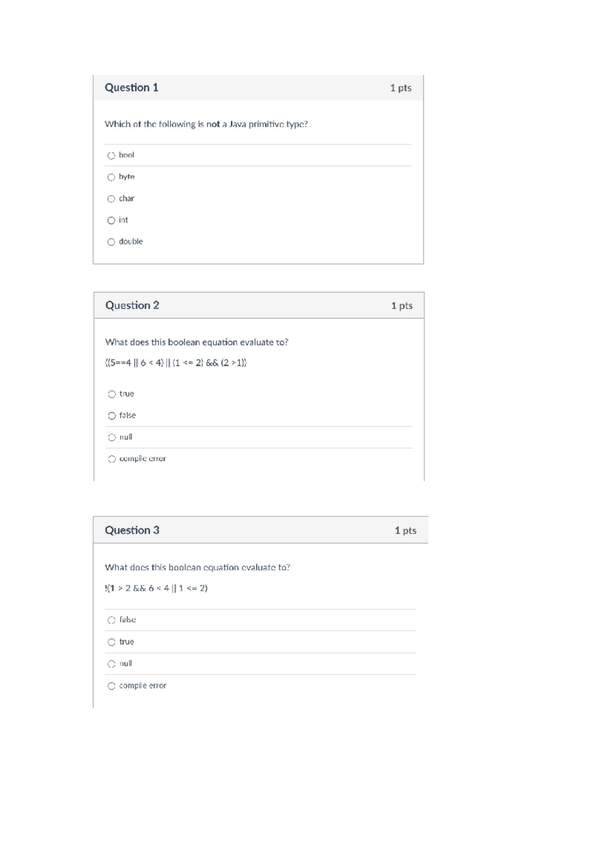Select 'false' for Question 2

(x=111, y=416)
